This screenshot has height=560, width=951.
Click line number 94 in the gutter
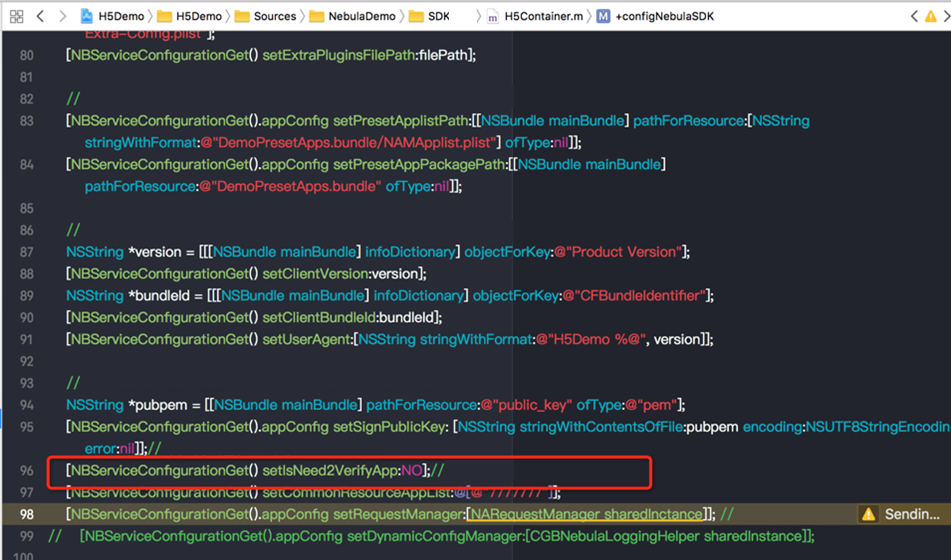click(27, 405)
